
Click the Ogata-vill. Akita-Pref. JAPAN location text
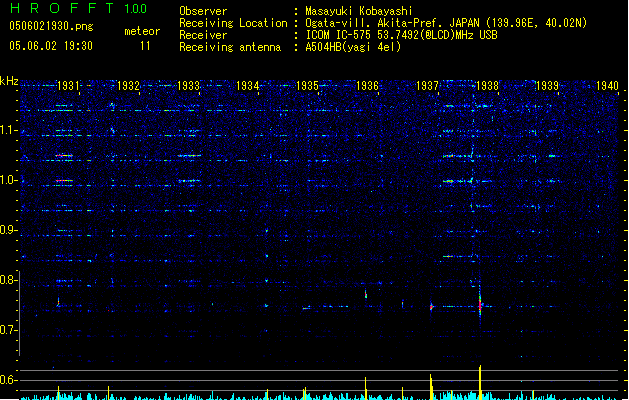coord(446,23)
